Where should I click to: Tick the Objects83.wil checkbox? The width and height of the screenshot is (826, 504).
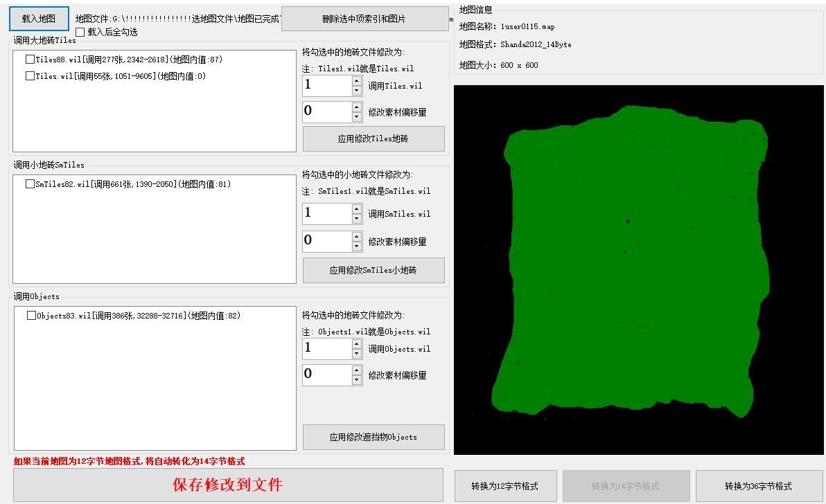point(31,316)
